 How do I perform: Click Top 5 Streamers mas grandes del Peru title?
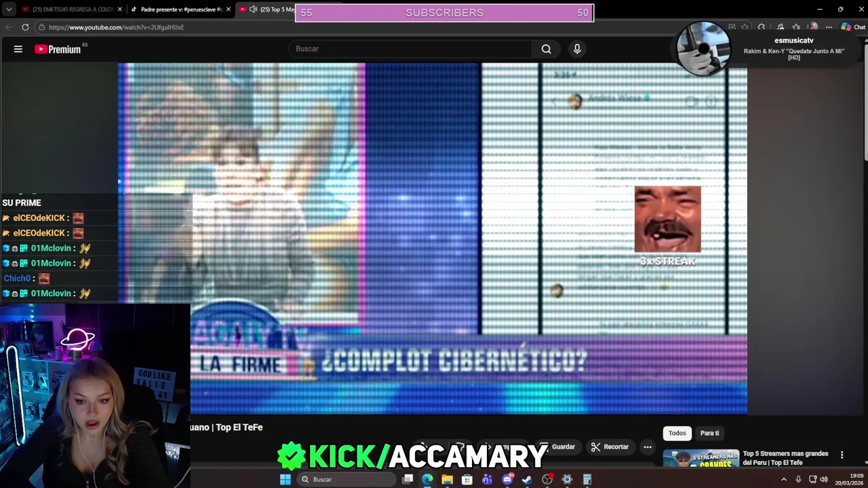pos(785,458)
